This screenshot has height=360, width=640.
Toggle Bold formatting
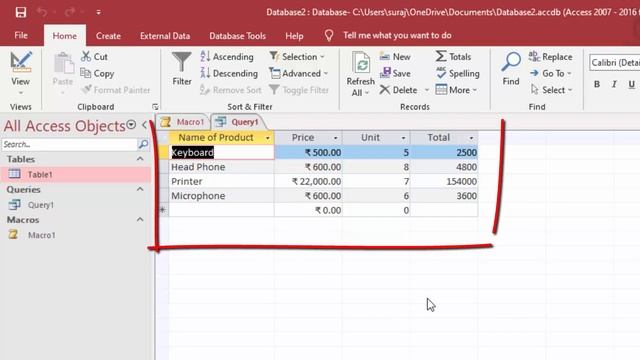click(597, 84)
